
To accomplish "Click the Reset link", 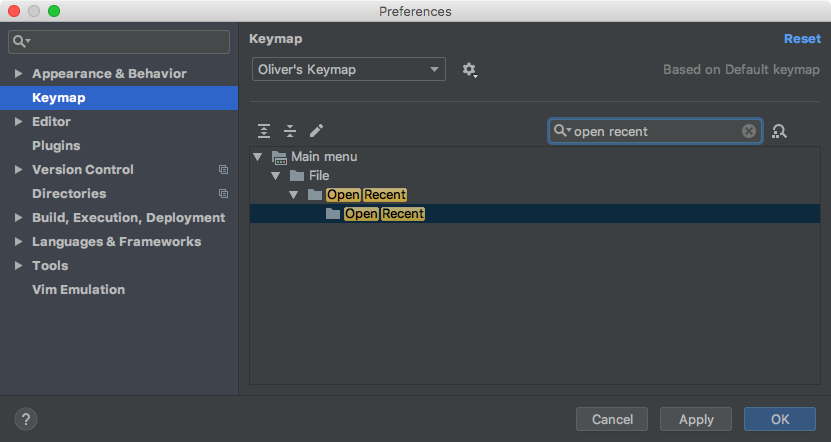I will [x=801, y=39].
